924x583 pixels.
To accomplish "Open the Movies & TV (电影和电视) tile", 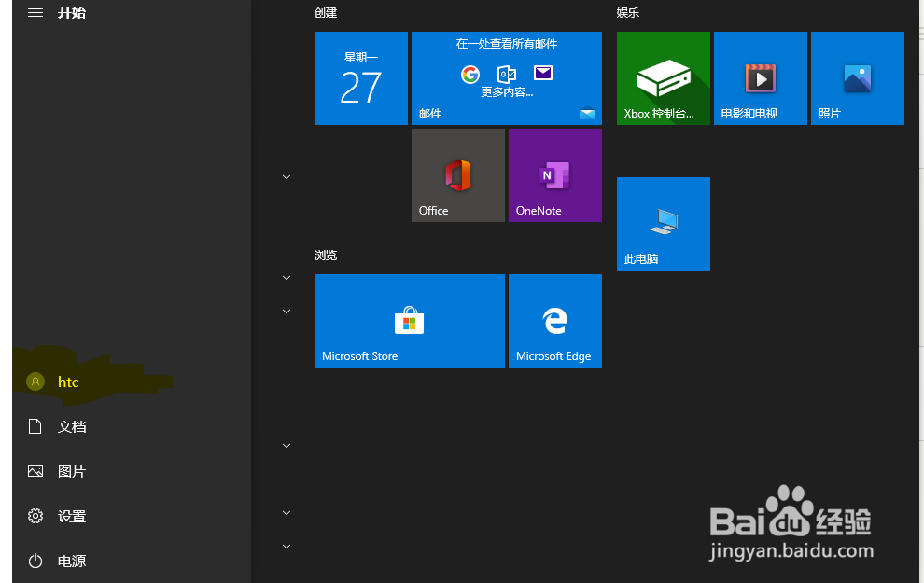I will tap(760, 78).
